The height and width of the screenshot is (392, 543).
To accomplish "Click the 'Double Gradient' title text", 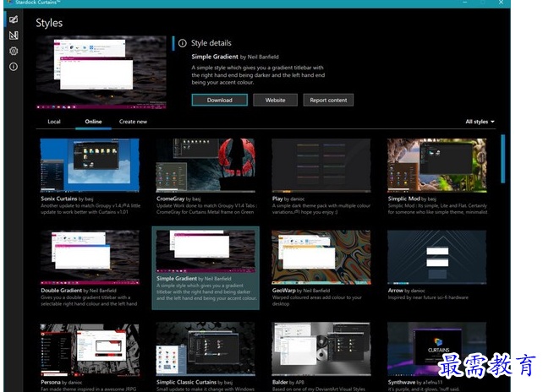I will tap(61, 291).
